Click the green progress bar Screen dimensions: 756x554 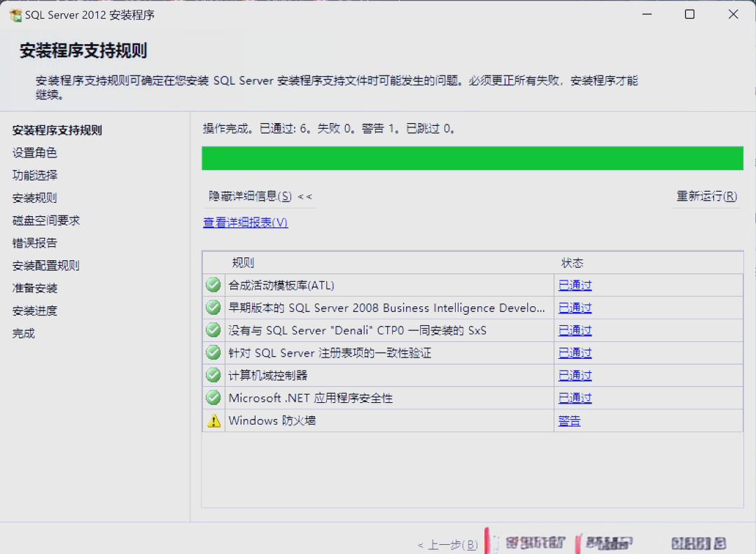click(x=472, y=158)
